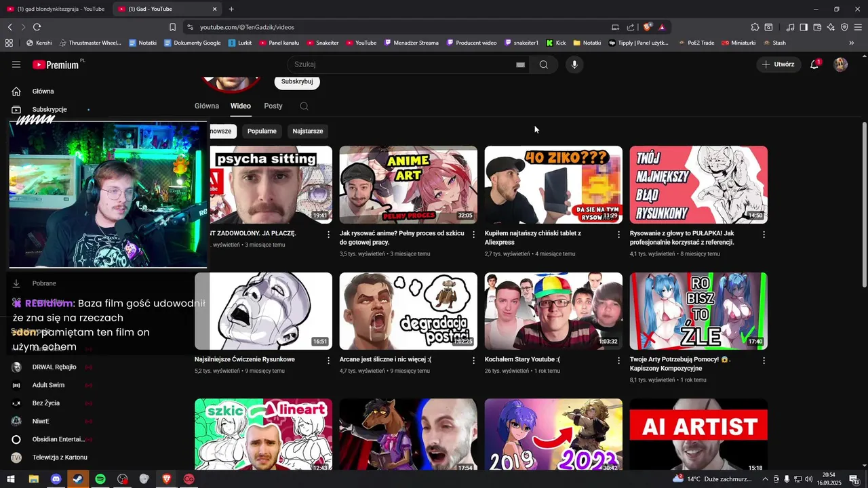
Task: Open NiwrE subscription channel
Action: click(x=41, y=421)
